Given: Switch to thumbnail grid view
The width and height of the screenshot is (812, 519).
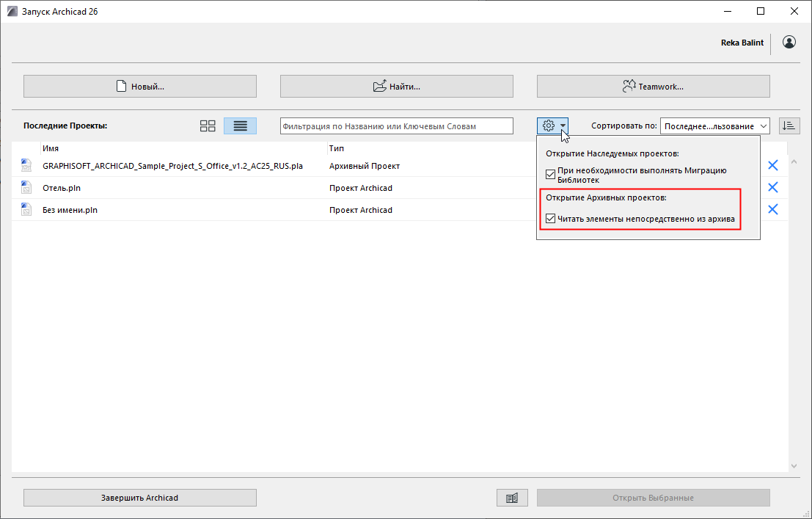Looking at the screenshot, I should coord(207,125).
